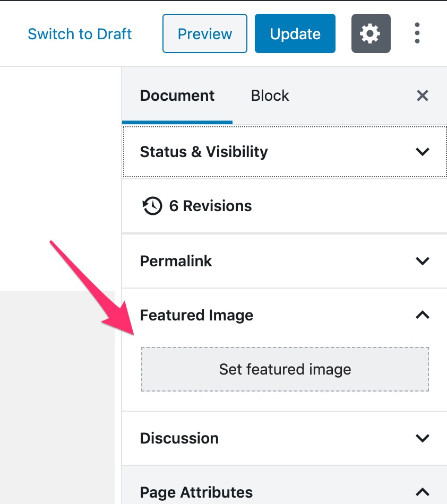Expand the Permalink chevron arrow
The width and height of the screenshot is (447, 504).
pos(422,260)
